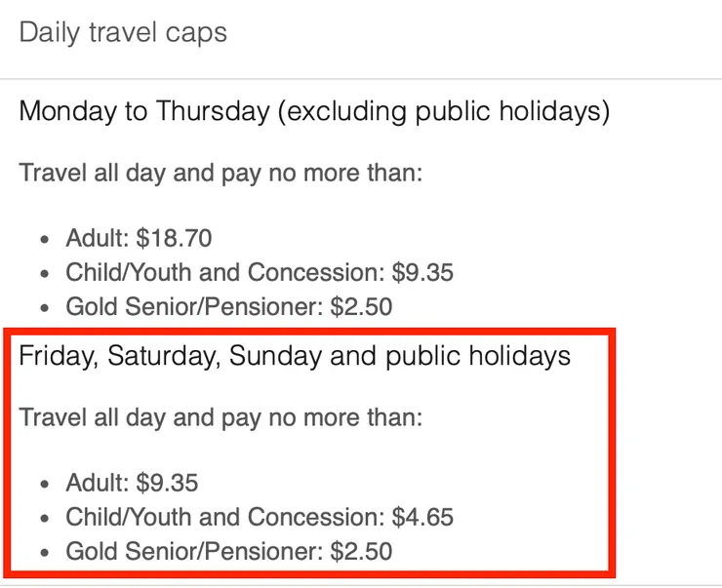Click the bullet beside Concession $9.35
The height and width of the screenshot is (588, 722).
tap(45, 273)
